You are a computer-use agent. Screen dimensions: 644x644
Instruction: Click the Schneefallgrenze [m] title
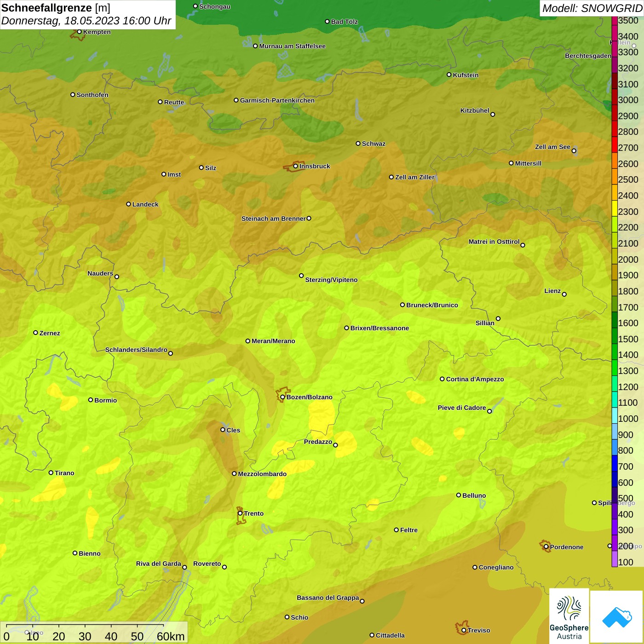56,8
